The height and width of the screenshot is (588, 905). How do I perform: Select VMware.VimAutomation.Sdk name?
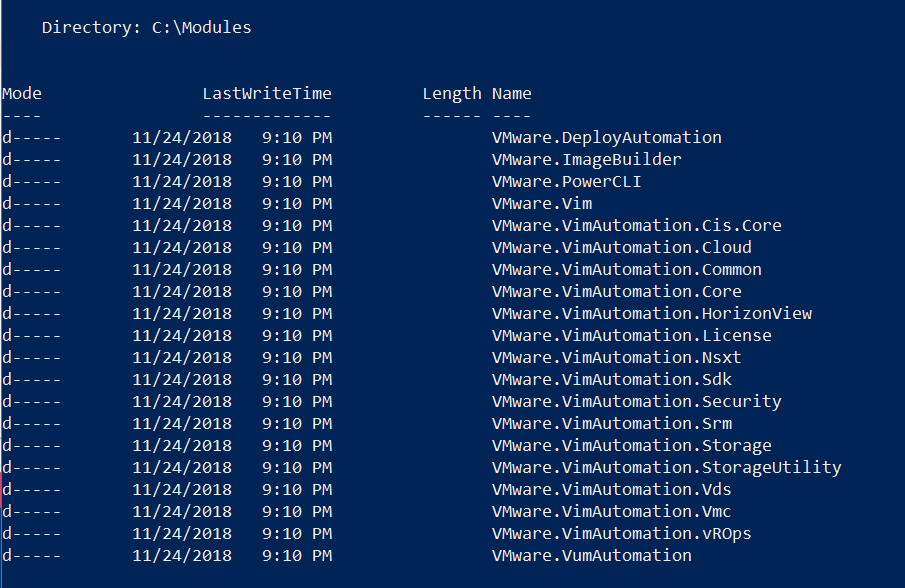click(612, 379)
